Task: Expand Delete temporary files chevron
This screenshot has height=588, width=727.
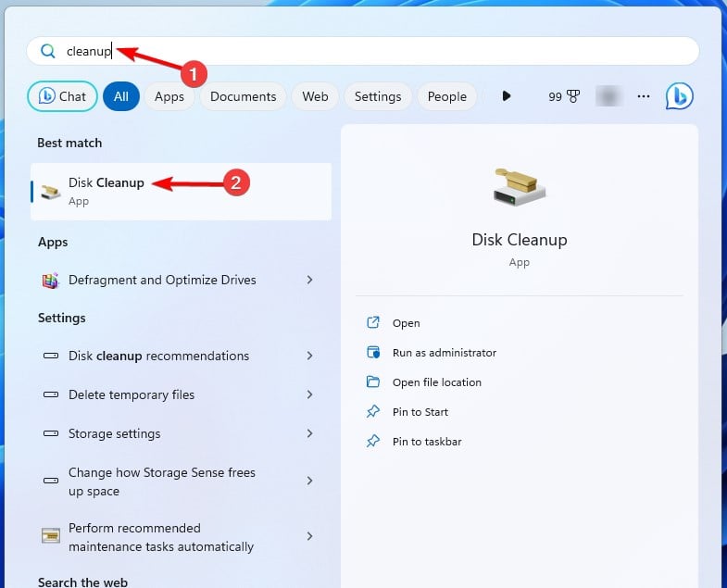Action: (x=309, y=394)
